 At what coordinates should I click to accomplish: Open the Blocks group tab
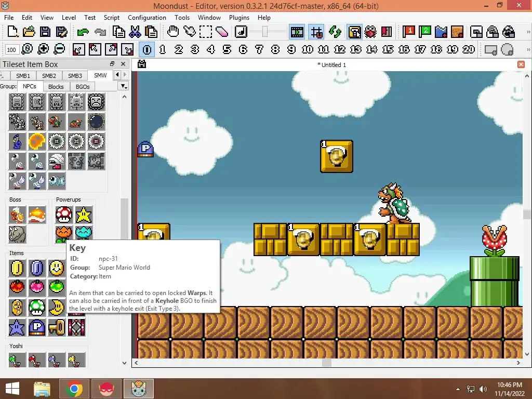[56, 87]
